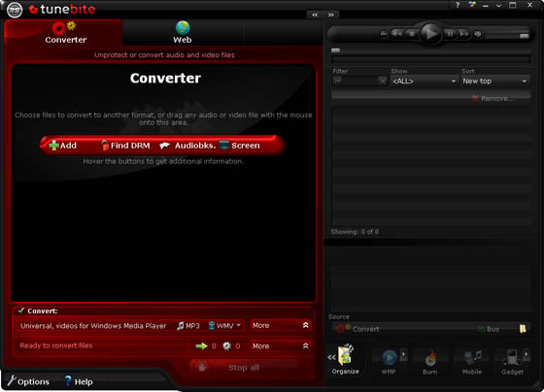Click the rewind button in player
Image resolution: width=544 pixels, height=392 pixels.
(x=397, y=34)
